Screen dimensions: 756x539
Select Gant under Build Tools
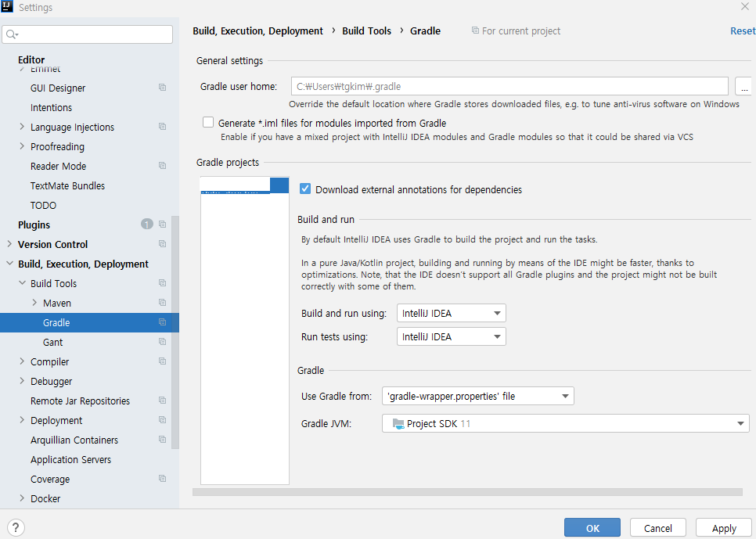coord(52,343)
